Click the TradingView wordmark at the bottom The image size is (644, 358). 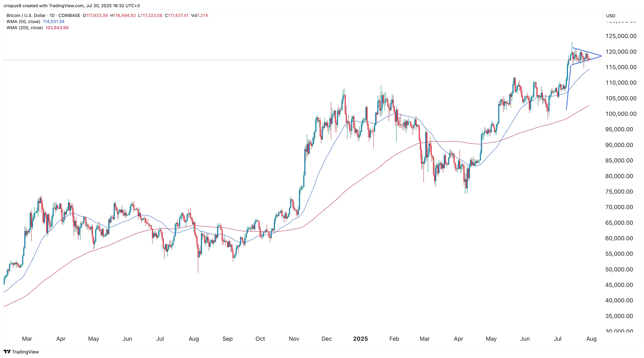(25, 352)
